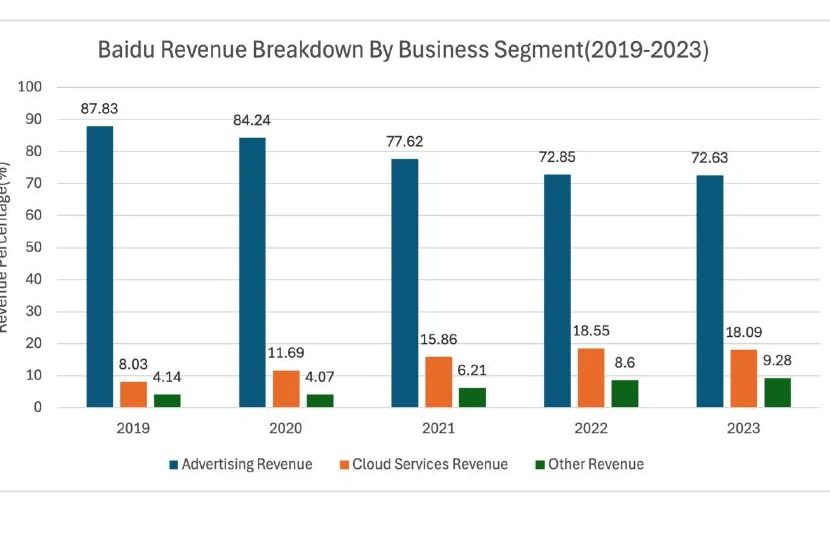This screenshot has width=830, height=555.
Task: Click the 2022 cloud services orange bar
Action: pyautogui.click(x=591, y=378)
